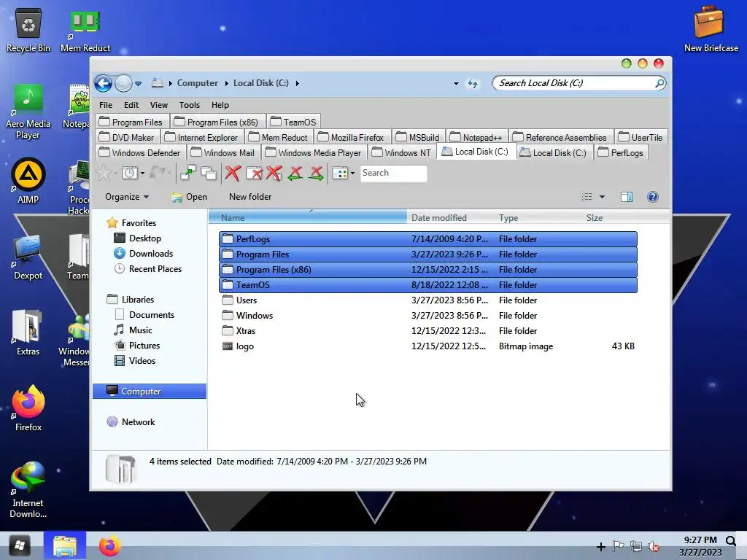Open the File menu

coord(106,105)
